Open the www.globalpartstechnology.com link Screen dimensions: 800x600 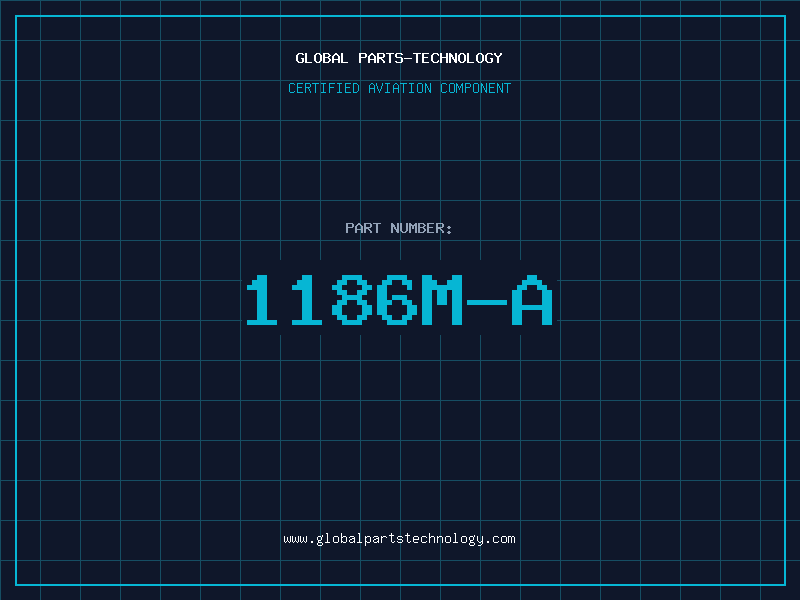pyautogui.click(x=399, y=539)
